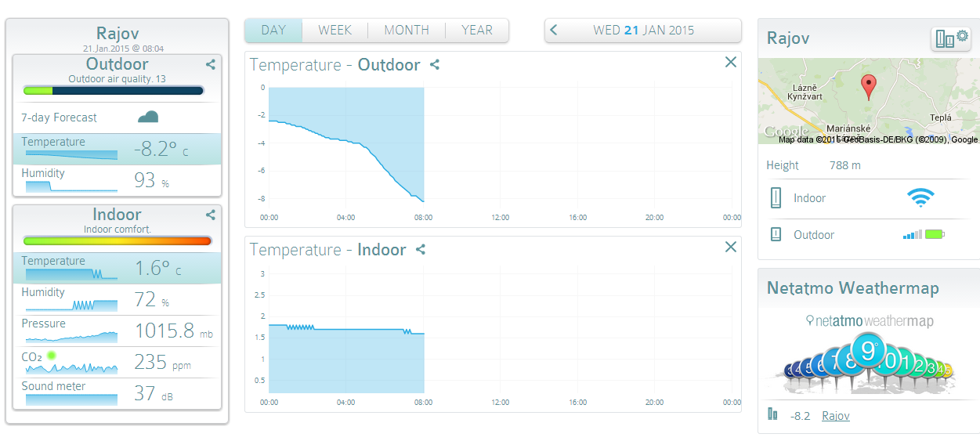Click the red map location pin
This screenshot has height=441, width=980.
pyautogui.click(x=868, y=86)
